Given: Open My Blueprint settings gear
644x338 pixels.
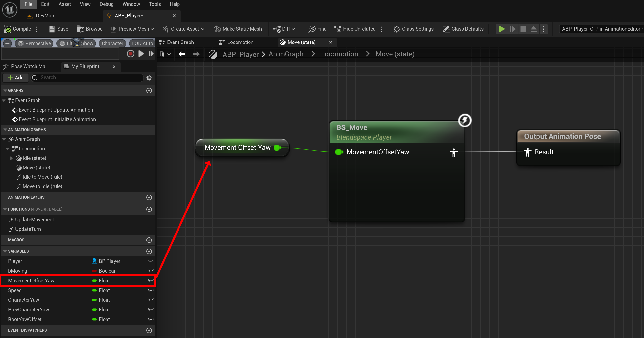Looking at the screenshot, I should tap(149, 78).
